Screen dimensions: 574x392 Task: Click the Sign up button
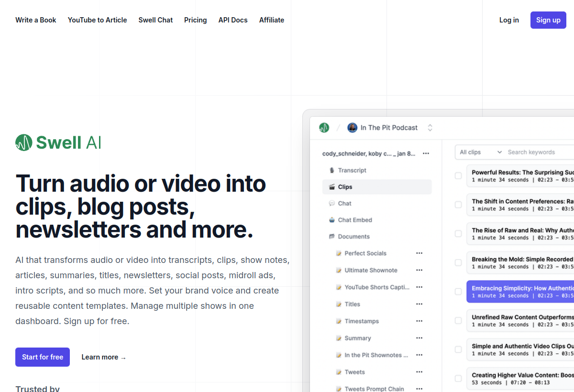pyautogui.click(x=548, y=20)
